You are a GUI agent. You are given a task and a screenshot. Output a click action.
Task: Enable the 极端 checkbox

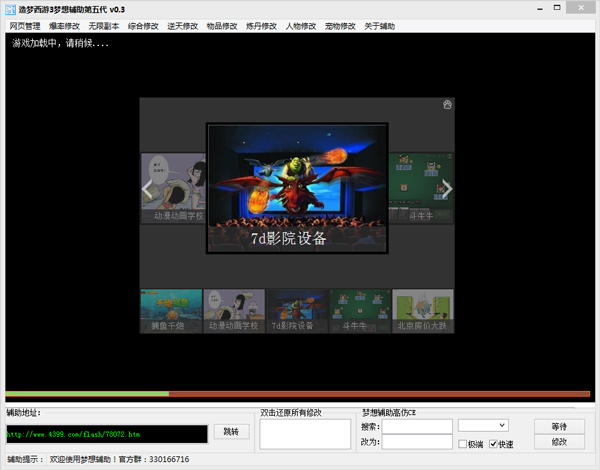[463, 444]
